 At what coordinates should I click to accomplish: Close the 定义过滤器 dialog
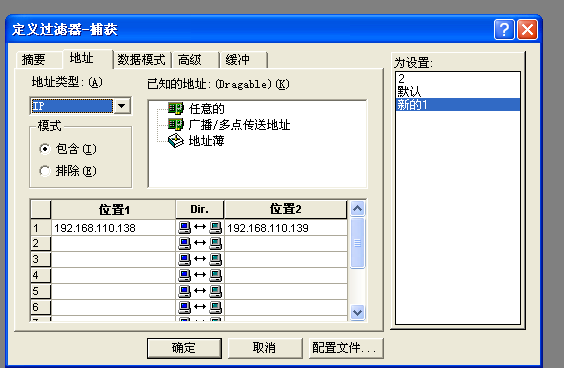pos(527,29)
